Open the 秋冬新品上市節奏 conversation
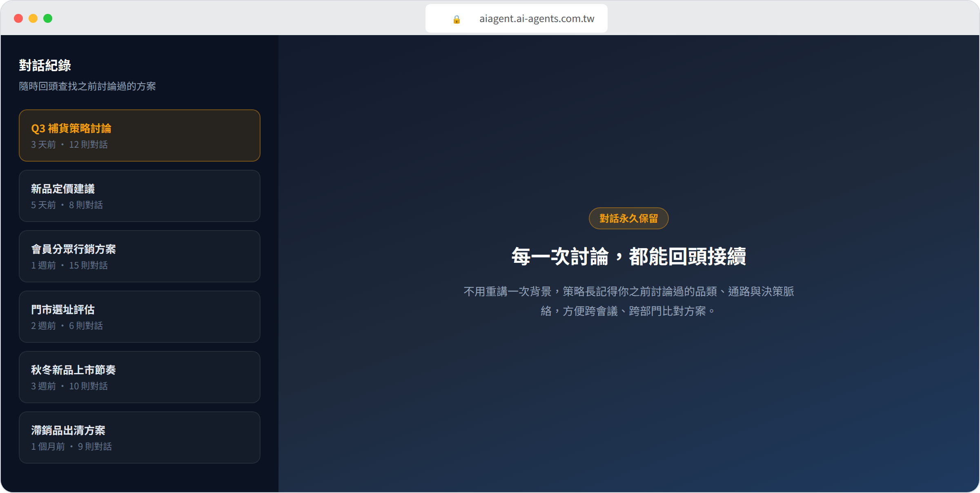 140,377
